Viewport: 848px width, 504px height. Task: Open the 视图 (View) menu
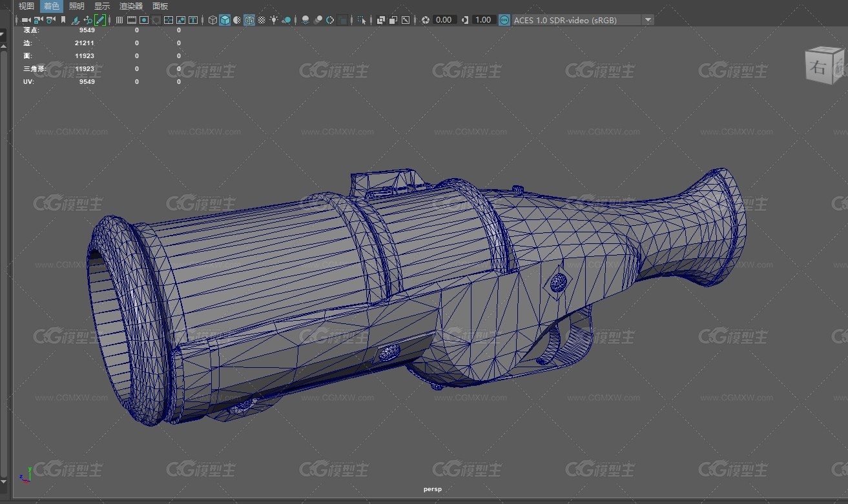26,6
